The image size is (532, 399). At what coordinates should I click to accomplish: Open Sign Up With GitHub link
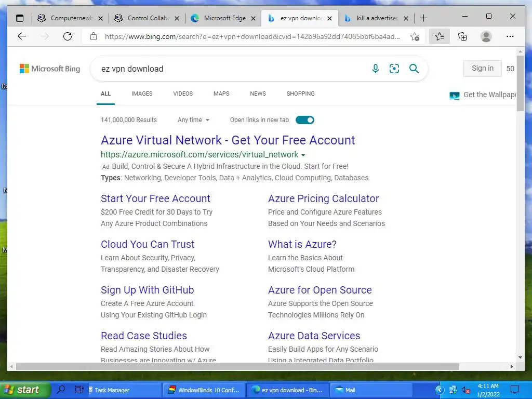click(x=147, y=290)
